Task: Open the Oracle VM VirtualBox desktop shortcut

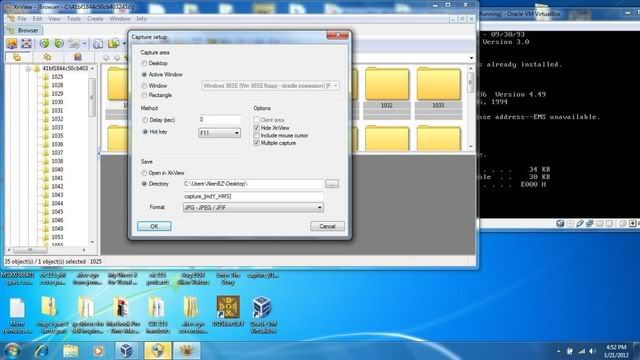Action: (x=262, y=315)
